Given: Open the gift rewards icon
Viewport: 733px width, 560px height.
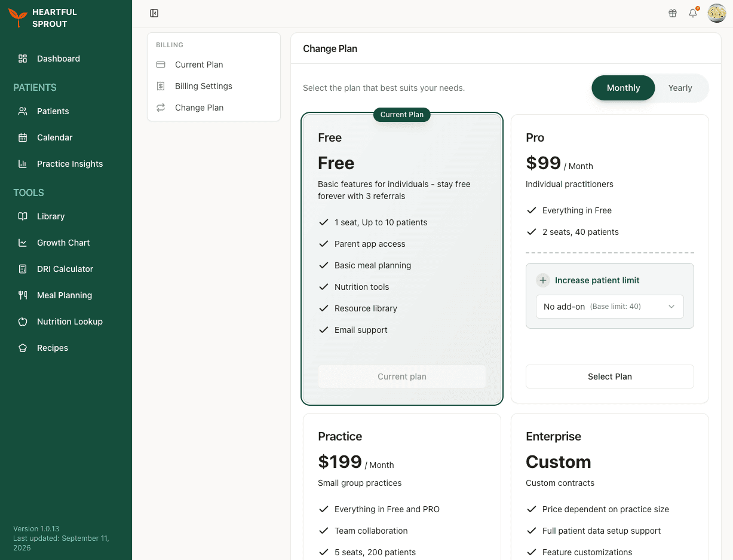Looking at the screenshot, I should point(673,13).
